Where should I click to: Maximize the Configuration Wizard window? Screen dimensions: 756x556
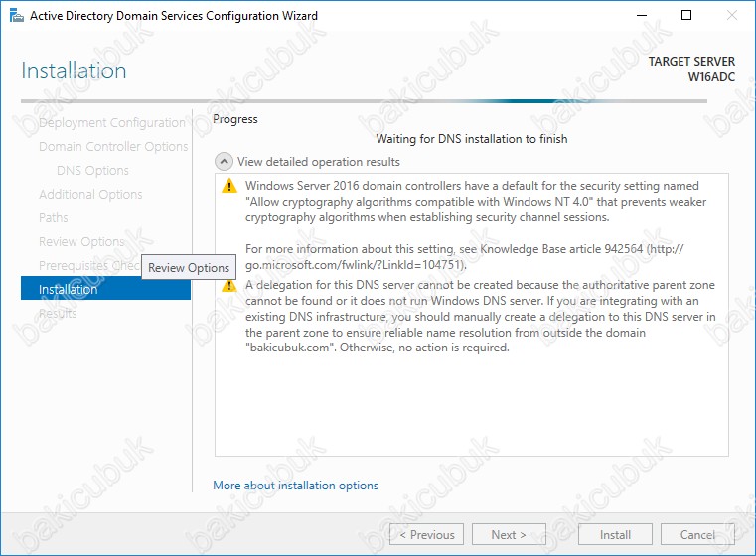coord(686,16)
